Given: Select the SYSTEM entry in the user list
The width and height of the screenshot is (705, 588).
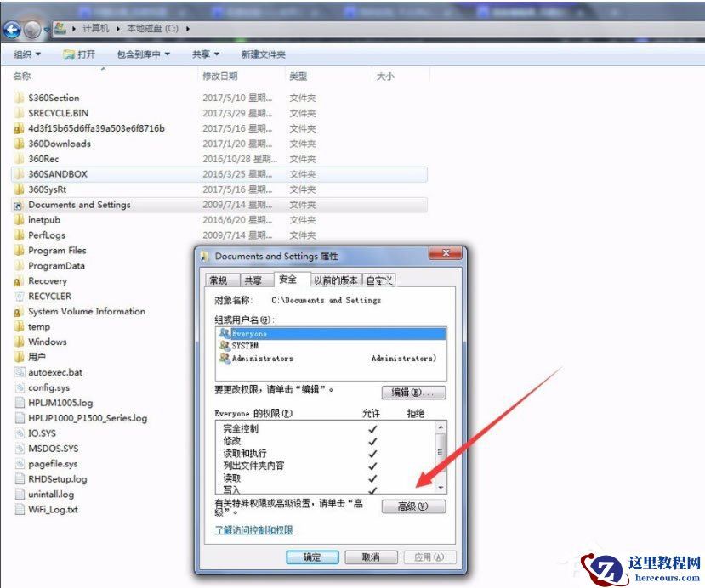Looking at the screenshot, I should (247, 346).
